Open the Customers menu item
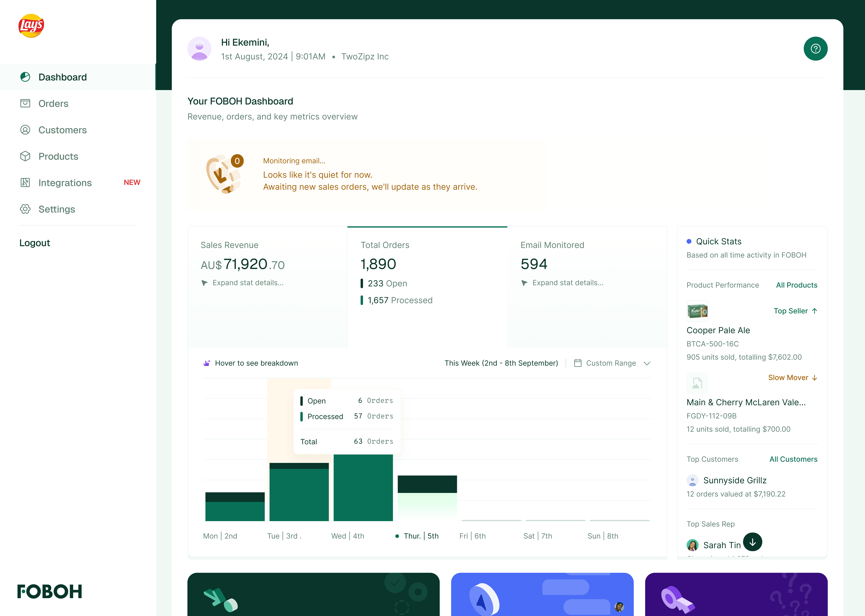 [63, 130]
